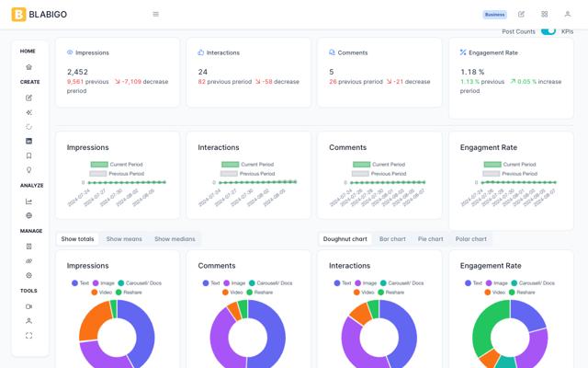Select the Bar chart tab
Viewport: 588px width, 368px height.
[392, 239]
